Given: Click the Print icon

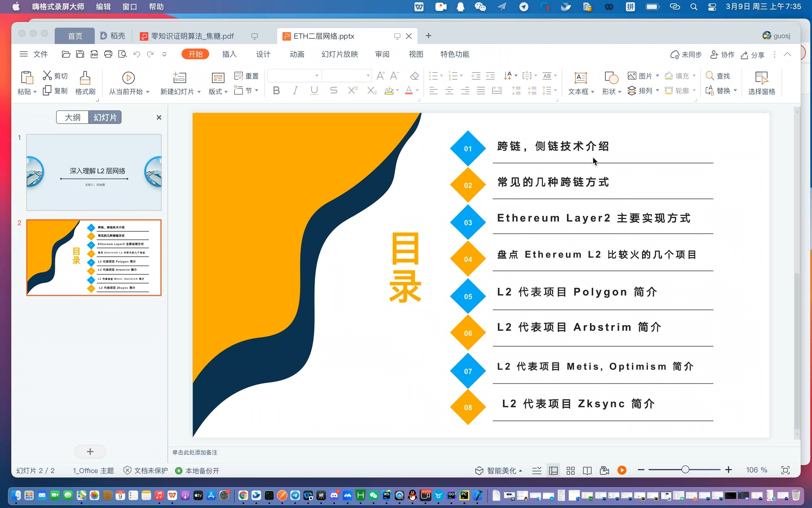Looking at the screenshot, I should tap(108, 54).
